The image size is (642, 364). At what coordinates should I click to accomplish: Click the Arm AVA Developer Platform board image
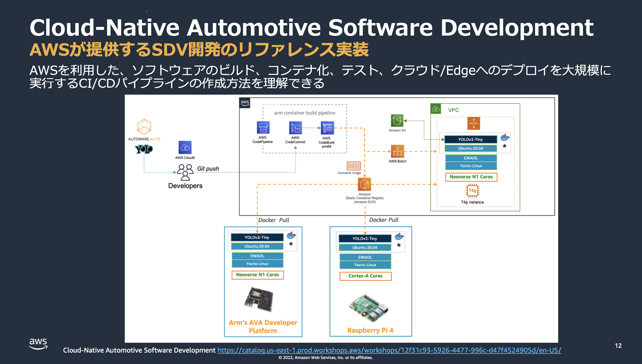coord(259,299)
